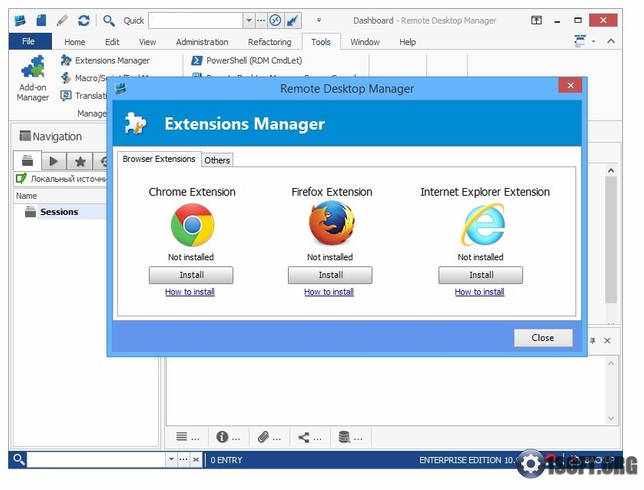This screenshot has width=644, height=490.
Task: Click the refresh icon in quick access toolbar
Action: tap(84, 20)
